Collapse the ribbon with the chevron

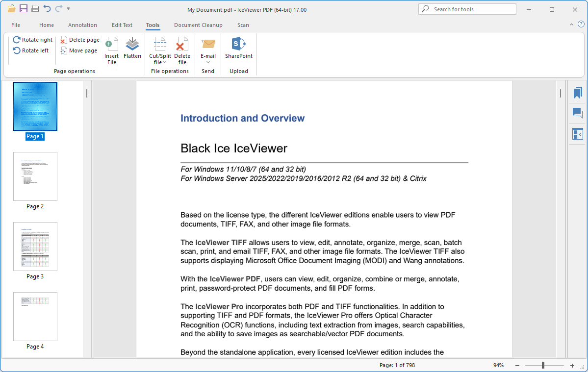tap(571, 25)
